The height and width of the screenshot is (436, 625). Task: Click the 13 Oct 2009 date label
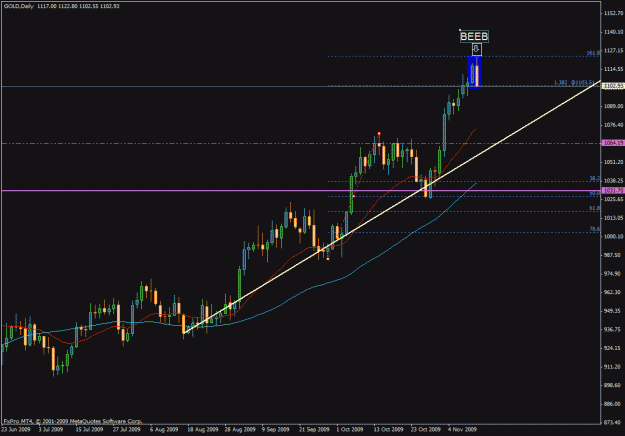(x=388, y=430)
